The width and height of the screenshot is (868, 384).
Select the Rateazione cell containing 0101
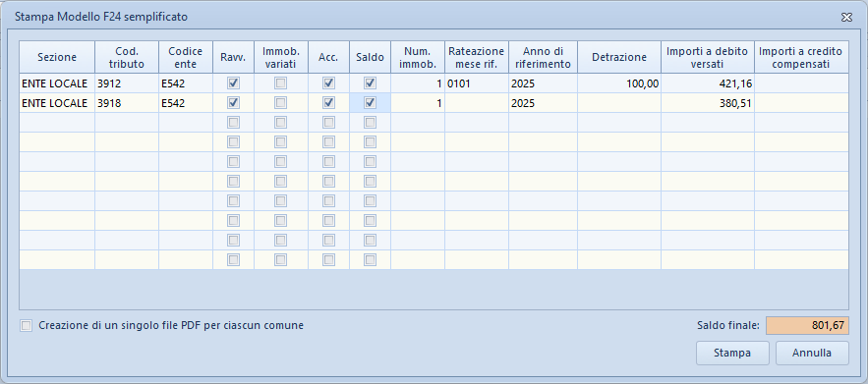[477, 83]
